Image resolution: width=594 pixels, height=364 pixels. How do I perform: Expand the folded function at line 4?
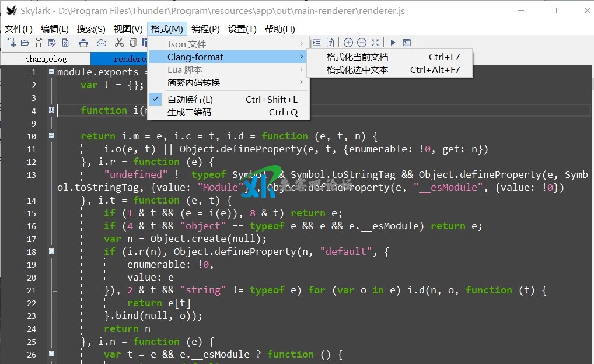tap(51, 110)
